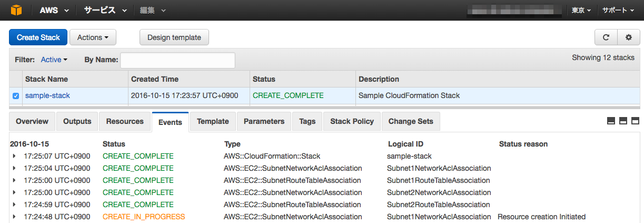644x223 pixels.
Task: Click the Design template button
Action: coord(174,37)
